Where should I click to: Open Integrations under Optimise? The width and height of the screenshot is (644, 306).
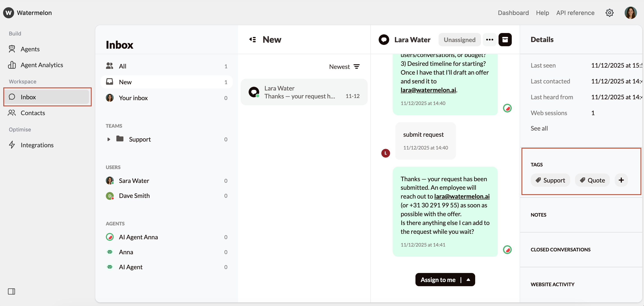(x=37, y=145)
